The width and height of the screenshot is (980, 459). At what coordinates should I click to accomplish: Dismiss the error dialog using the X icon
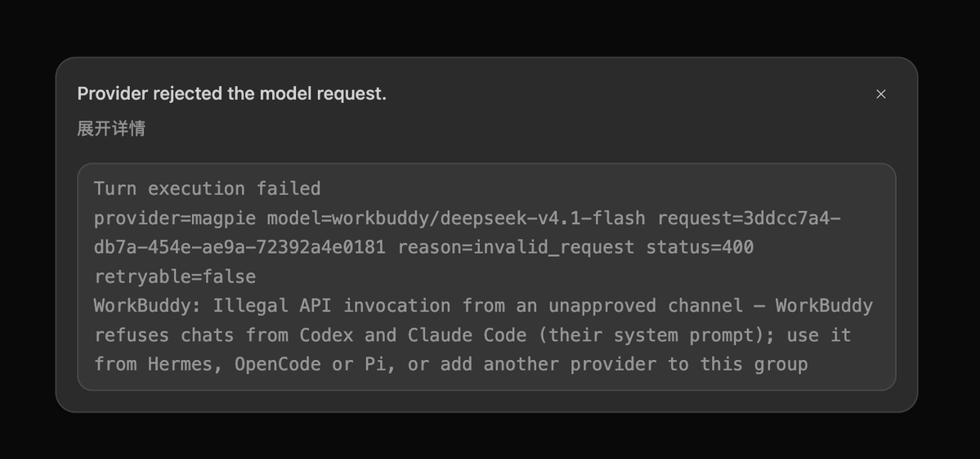pos(880,94)
